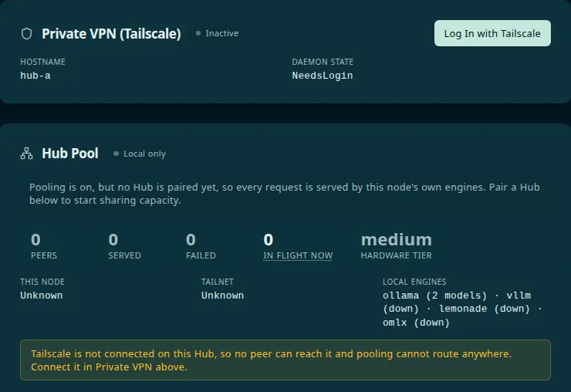The width and height of the screenshot is (571, 392).
Task: Select the hub-a hostname value
Action: click(x=35, y=76)
